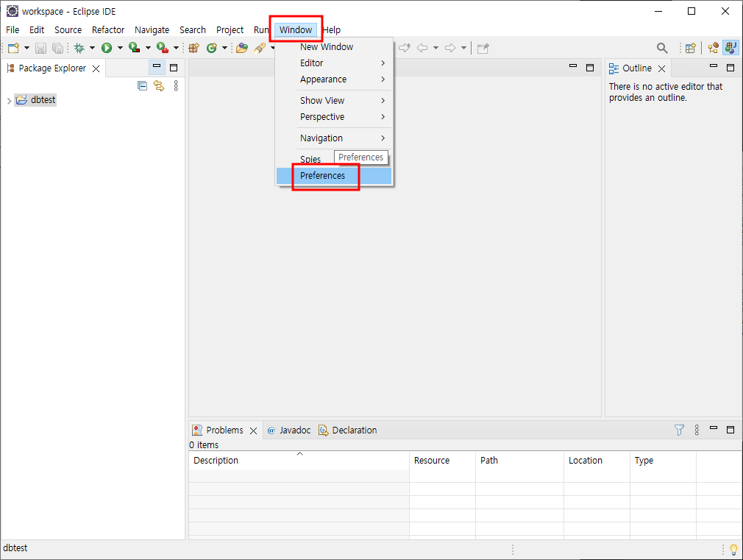Open the Navigation submenu
Image resolution: width=743 pixels, height=560 pixels.
pos(334,138)
